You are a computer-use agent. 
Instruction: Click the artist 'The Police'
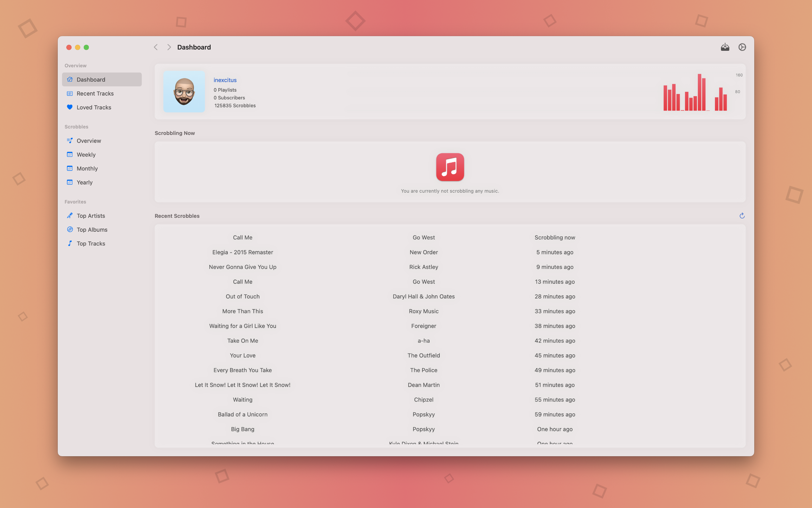(423, 370)
